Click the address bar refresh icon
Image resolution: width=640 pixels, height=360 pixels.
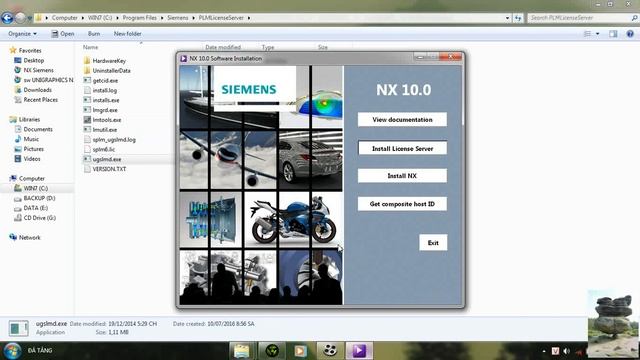pos(518,18)
